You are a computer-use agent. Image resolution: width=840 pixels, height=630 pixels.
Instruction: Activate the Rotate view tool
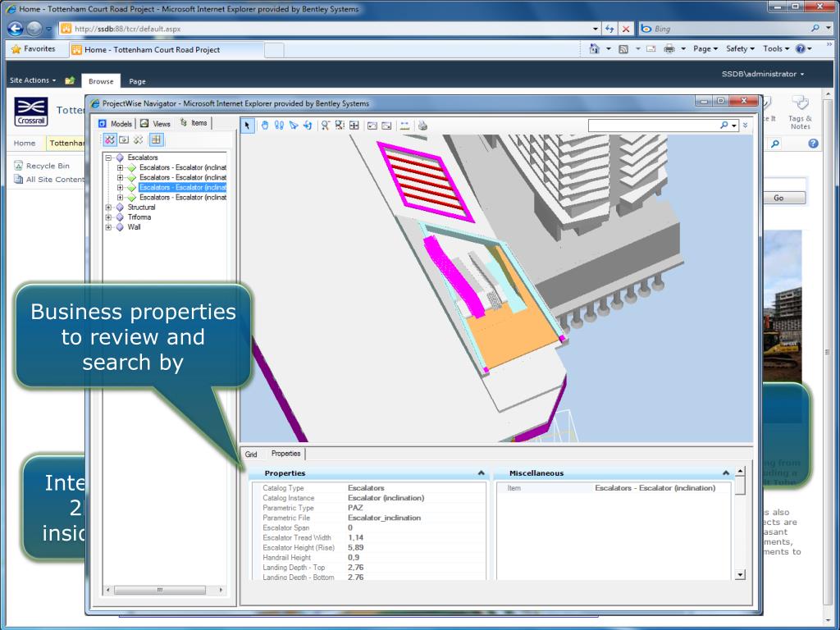coord(308,126)
